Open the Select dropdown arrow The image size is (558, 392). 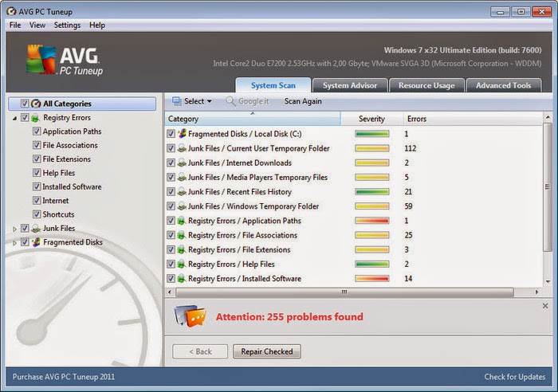[210, 101]
